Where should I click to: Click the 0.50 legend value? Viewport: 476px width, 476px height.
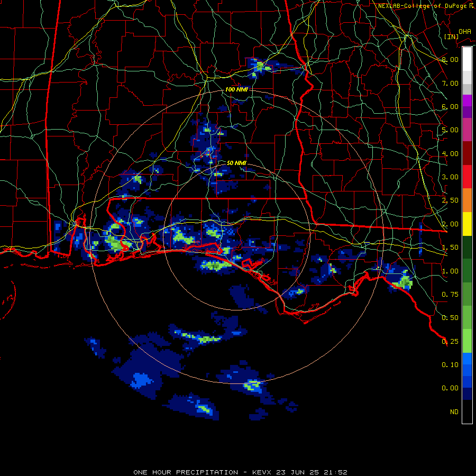pos(450,318)
